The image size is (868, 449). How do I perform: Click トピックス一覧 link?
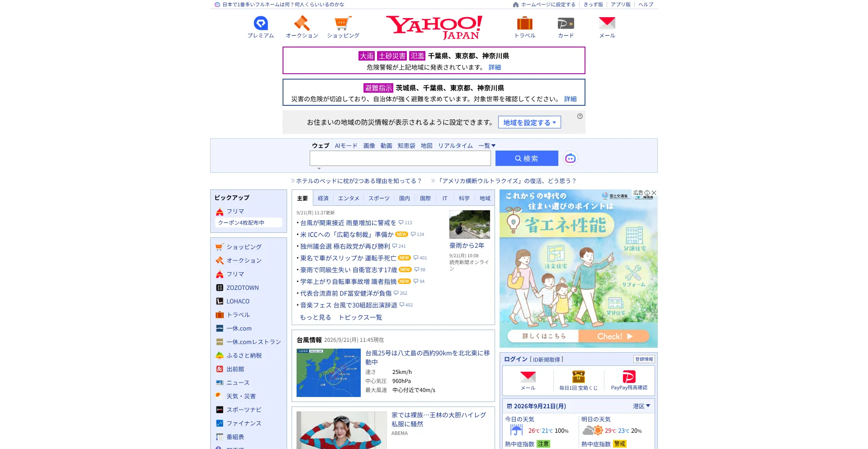pyautogui.click(x=360, y=317)
